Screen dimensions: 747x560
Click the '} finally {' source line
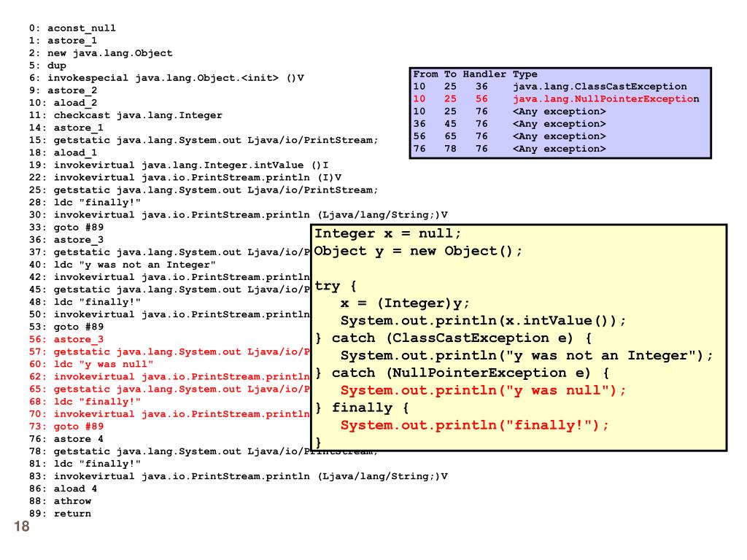tap(362, 407)
